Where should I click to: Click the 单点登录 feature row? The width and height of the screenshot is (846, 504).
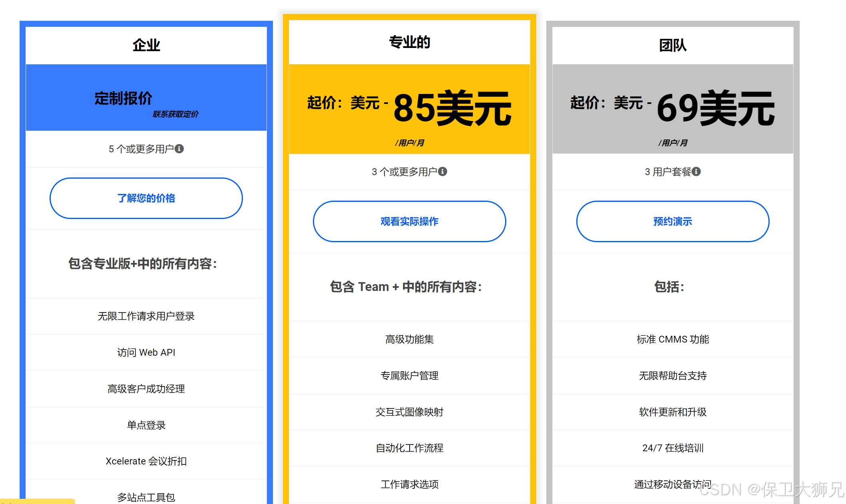click(146, 425)
